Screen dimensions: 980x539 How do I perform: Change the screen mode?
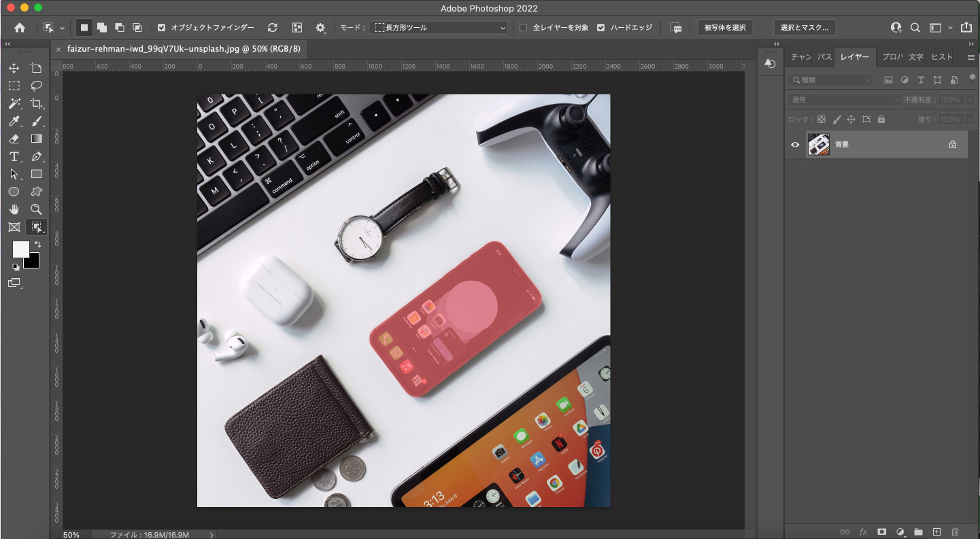14,283
